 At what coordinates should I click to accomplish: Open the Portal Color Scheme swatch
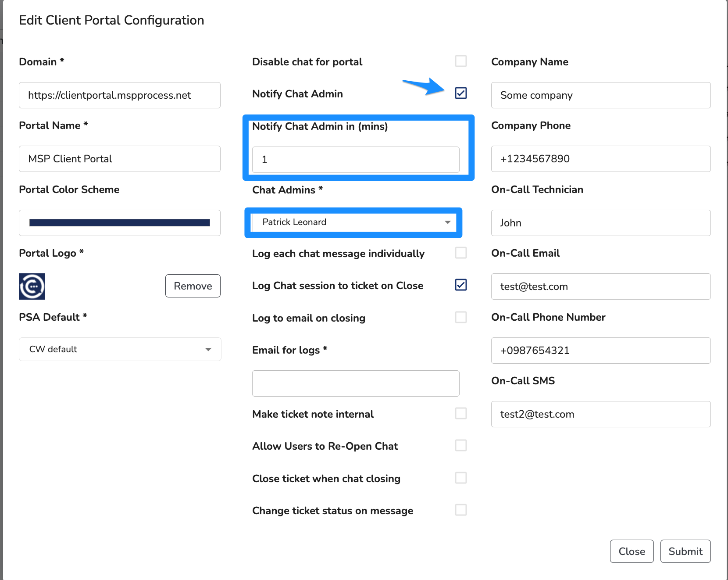119,223
